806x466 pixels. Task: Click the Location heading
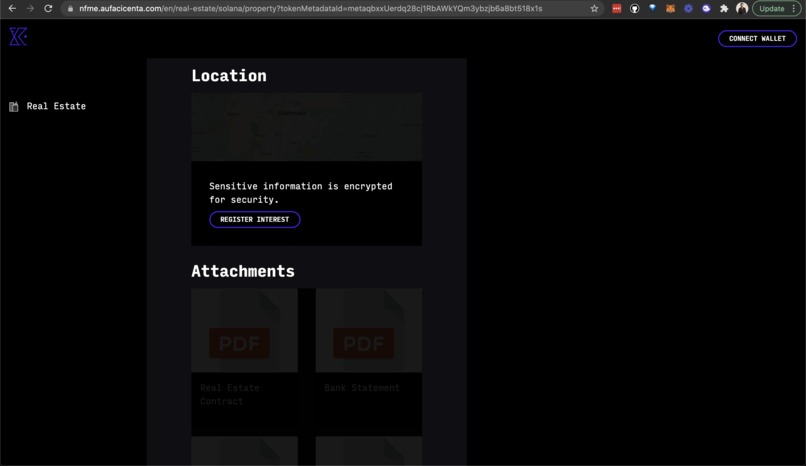pyautogui.click(x=229, y=76)
